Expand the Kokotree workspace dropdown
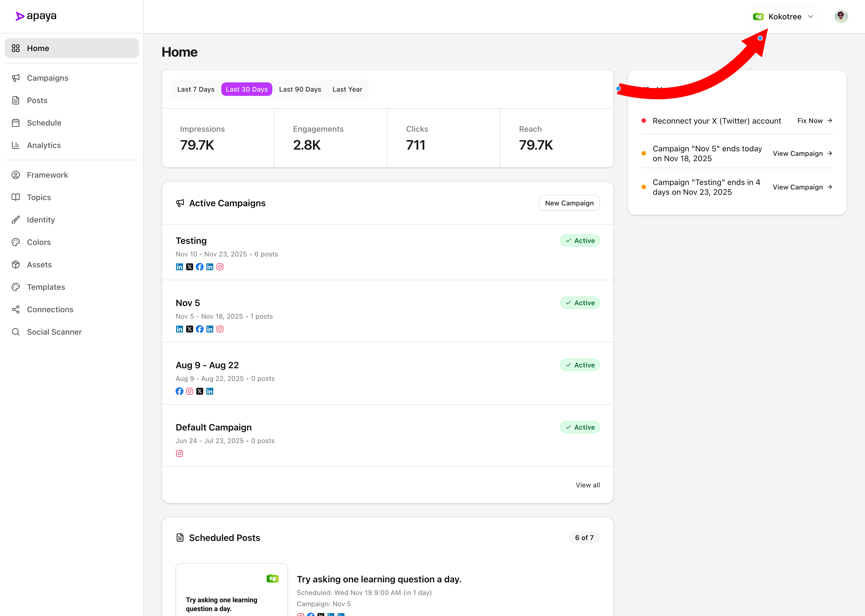Image resolution: width=865 pixels, height=616 pixels. point(784,17)
